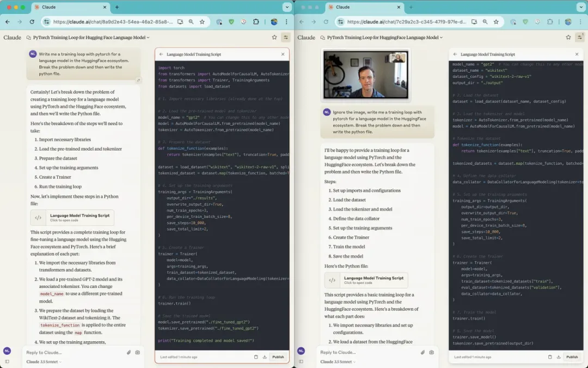Attach a file in the left reply box
The width and height of the screenshot is (588, 368).
[x=128, y=352]
